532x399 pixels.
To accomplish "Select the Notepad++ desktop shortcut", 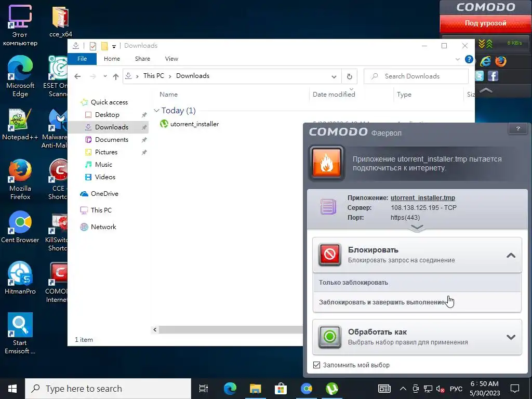I will (20, 125).
